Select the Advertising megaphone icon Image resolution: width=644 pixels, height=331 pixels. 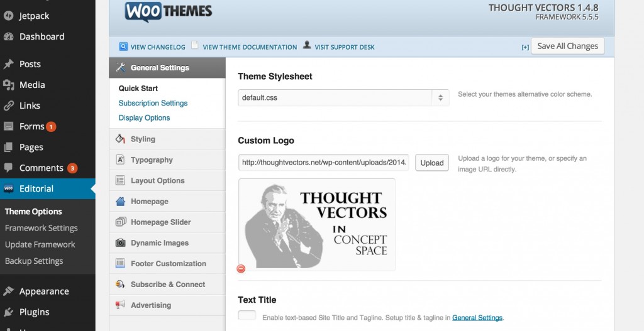pos(120,305)
